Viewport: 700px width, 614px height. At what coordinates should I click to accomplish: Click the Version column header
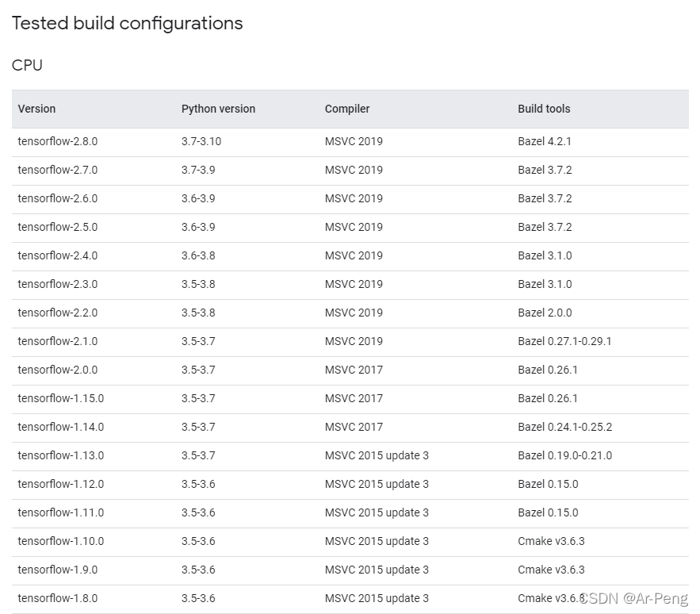[36, 109]
